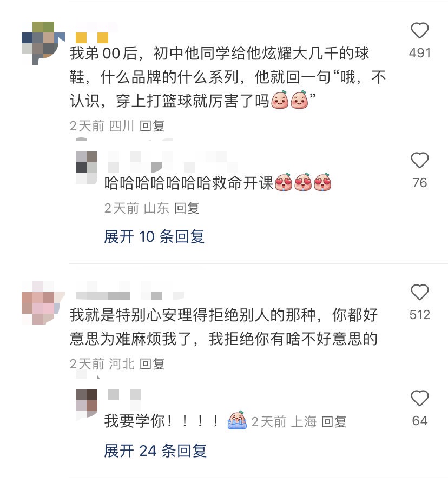
Task: Select the comment text about 球鞋
Action: [227, 77]
